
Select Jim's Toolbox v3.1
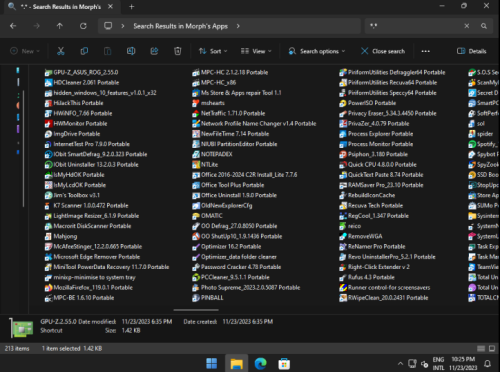tap(72, 195)
